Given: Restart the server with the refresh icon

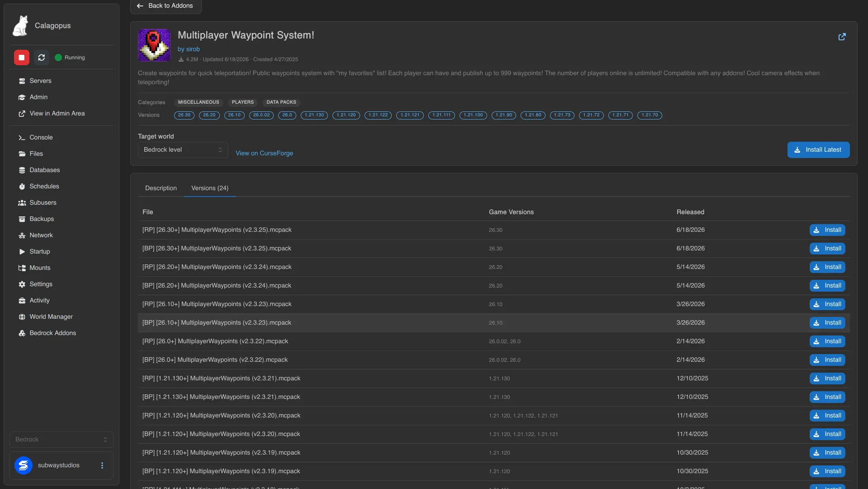Looking at the screenshot, I should 42,58.
